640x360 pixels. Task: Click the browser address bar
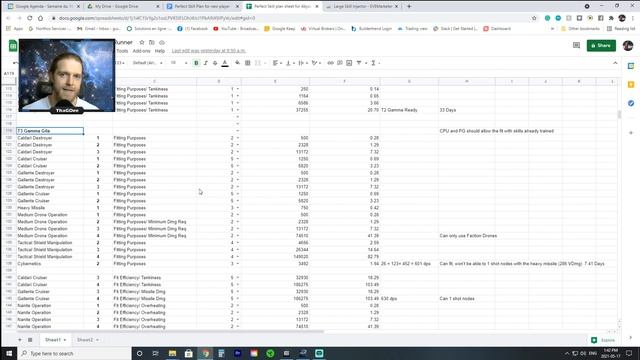click(x=292, y=18)
